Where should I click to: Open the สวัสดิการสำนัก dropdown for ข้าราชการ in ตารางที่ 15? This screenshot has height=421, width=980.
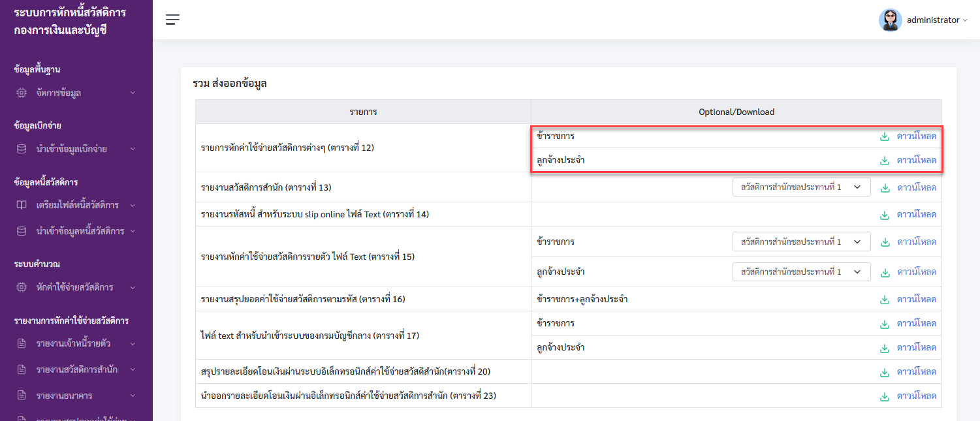click(x=802, y=242)
